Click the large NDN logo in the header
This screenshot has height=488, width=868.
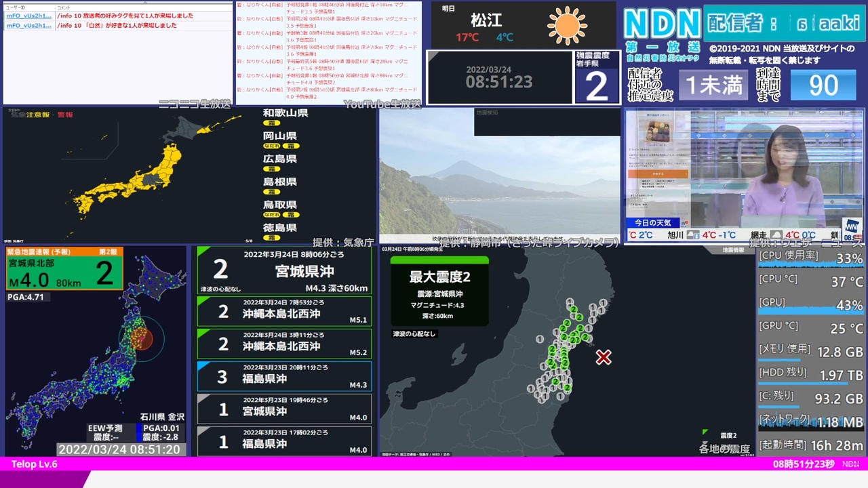[x=661, y=24]
